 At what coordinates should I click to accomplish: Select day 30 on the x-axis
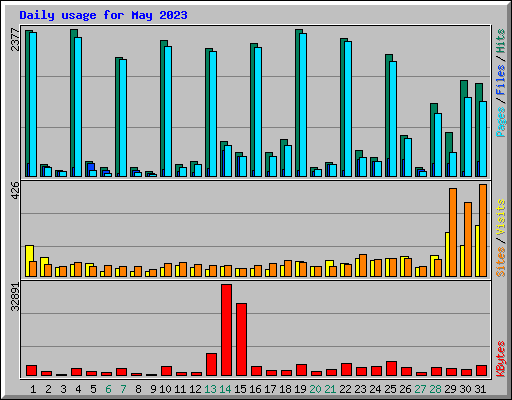point(465,389)
